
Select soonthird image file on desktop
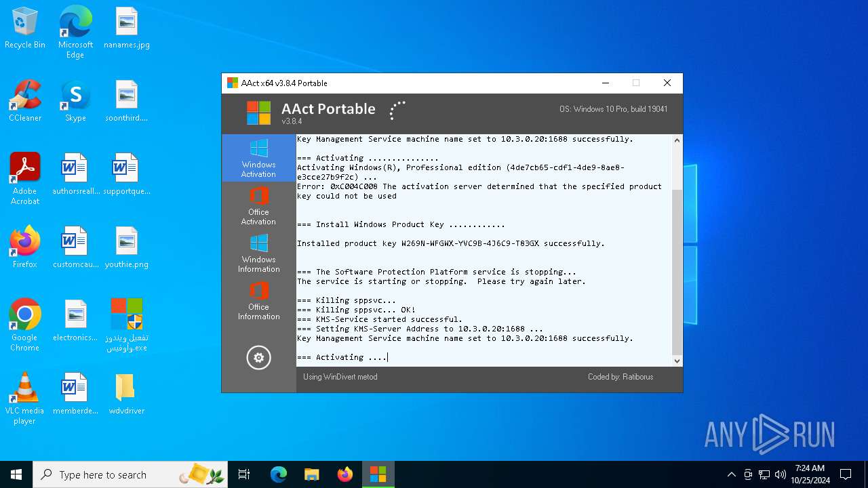[x=127, y=102]
